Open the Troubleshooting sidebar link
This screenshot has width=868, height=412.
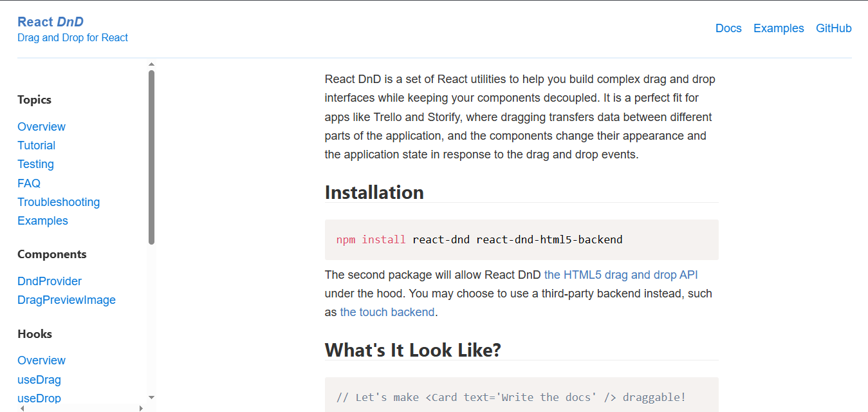point(59,202)
